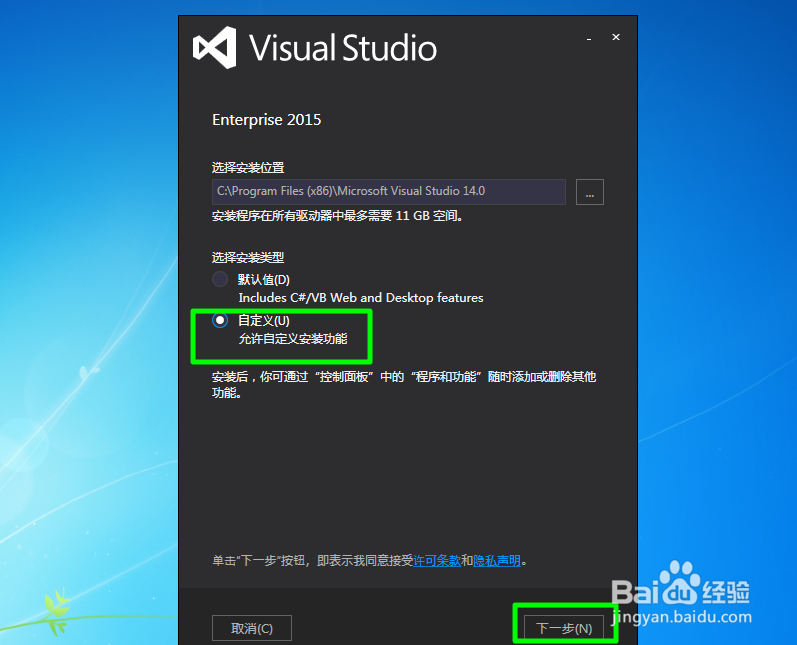Click the 取消(C) cancel button

(x=252, y=628)
